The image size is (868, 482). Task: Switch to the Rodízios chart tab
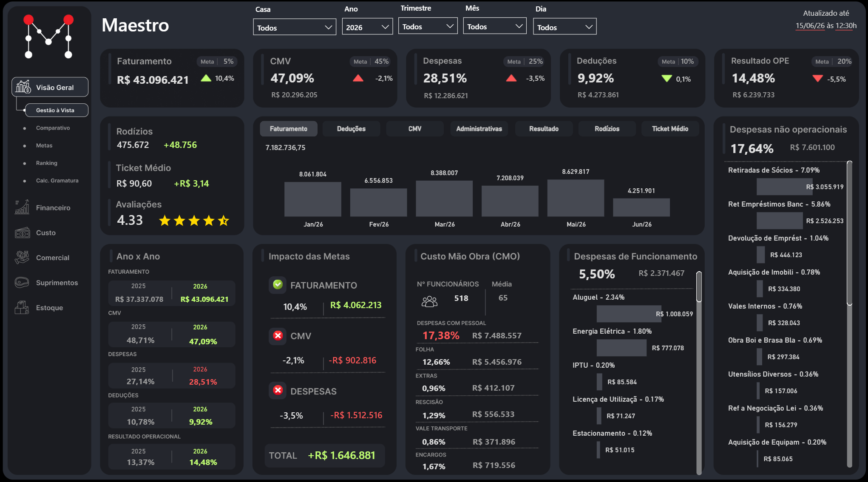pos(607,129)
